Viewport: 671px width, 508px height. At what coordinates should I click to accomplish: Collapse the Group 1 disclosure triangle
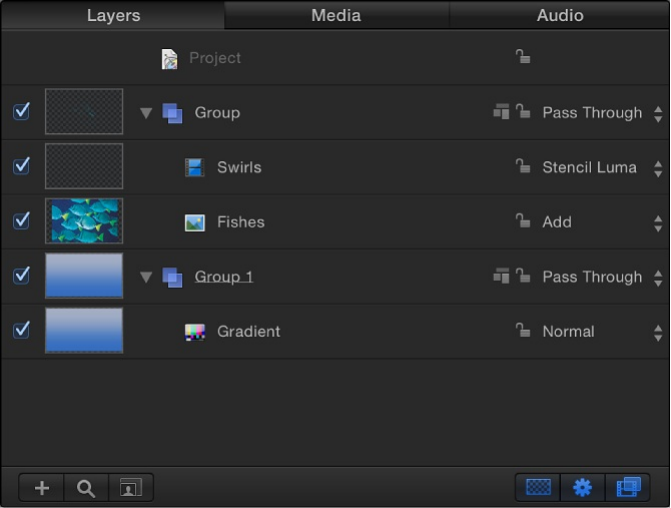146,277
